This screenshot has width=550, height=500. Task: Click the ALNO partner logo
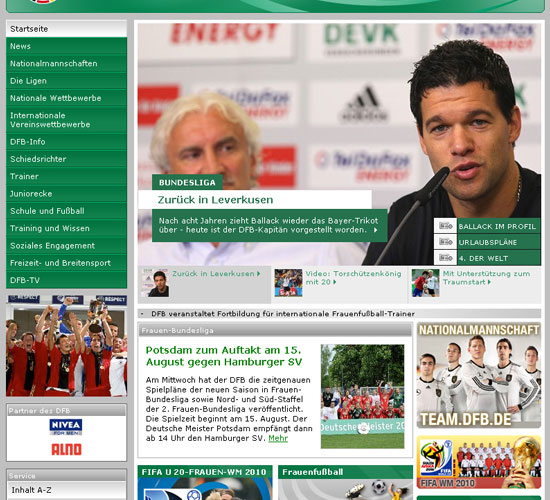click(66, 449)
